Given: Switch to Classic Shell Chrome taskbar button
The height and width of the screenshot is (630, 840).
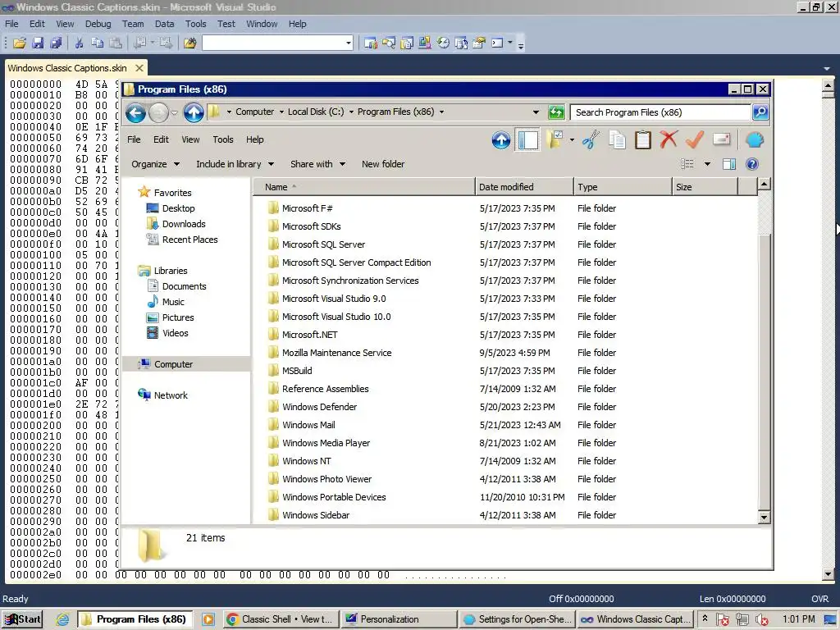Looking at the screenshot, I should coord(281,619).
